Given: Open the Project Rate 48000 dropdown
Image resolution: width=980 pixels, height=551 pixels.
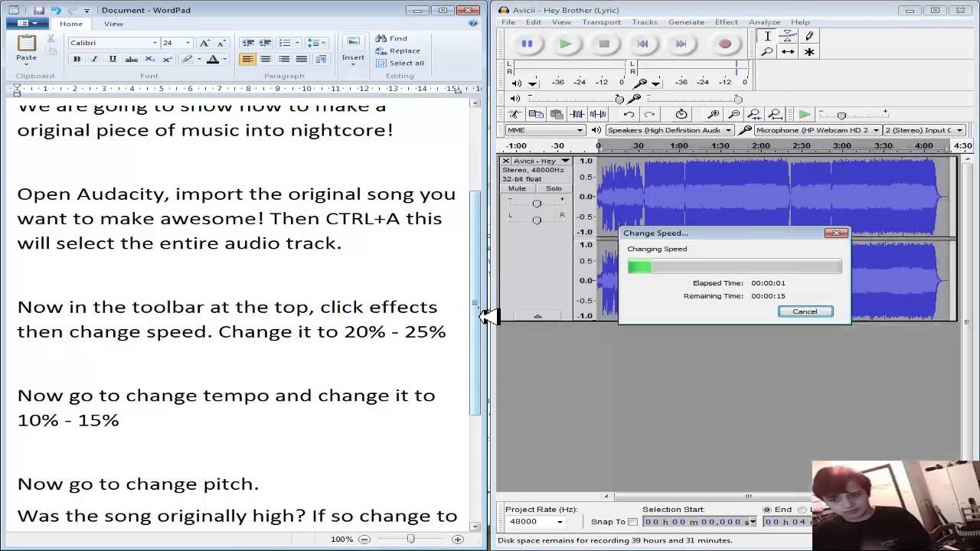Looking at the screenshot, I should (x=560, y=522).
